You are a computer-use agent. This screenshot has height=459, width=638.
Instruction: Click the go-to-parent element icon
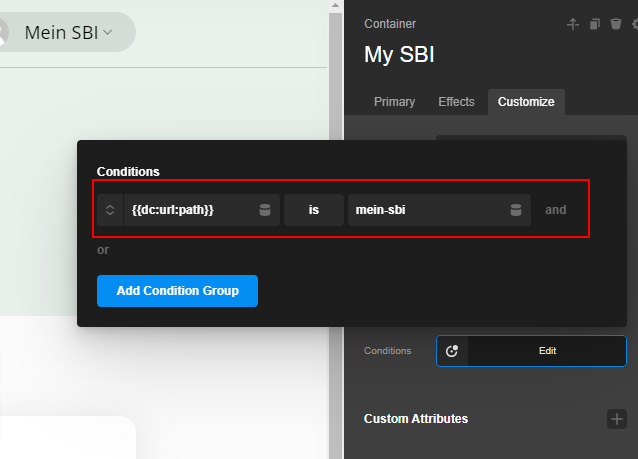pyautogui.click(x=573, y=24)
